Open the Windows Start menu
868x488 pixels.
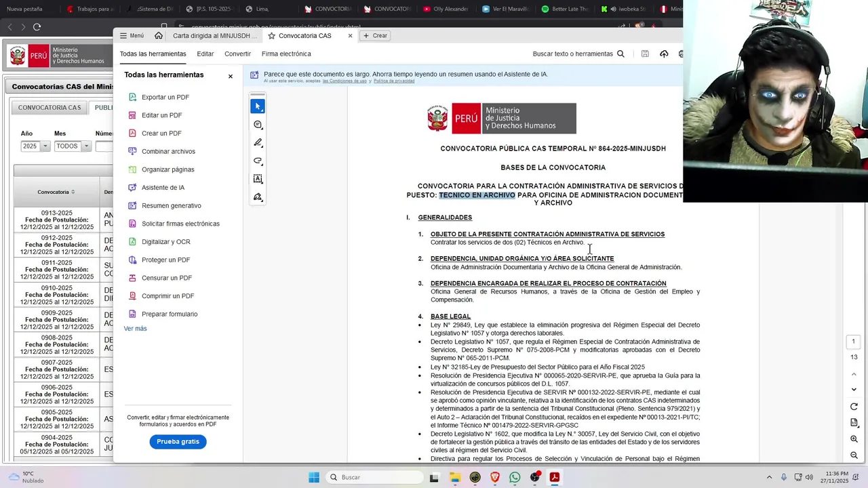[314, 477]
